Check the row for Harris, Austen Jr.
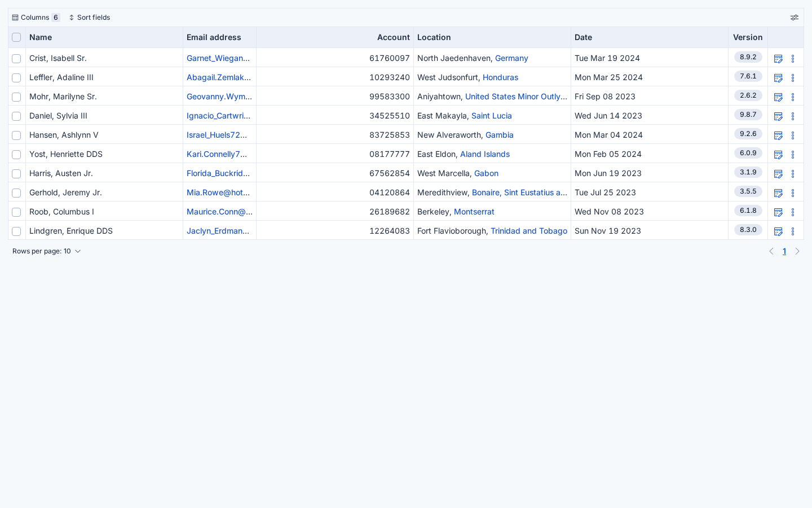Screen dimensions: 812x508 [x=16, y=174]
